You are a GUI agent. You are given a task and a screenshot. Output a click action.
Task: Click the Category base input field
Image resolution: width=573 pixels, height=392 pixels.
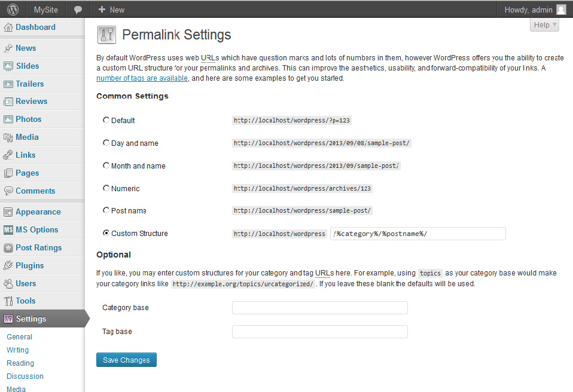point(319,308)
